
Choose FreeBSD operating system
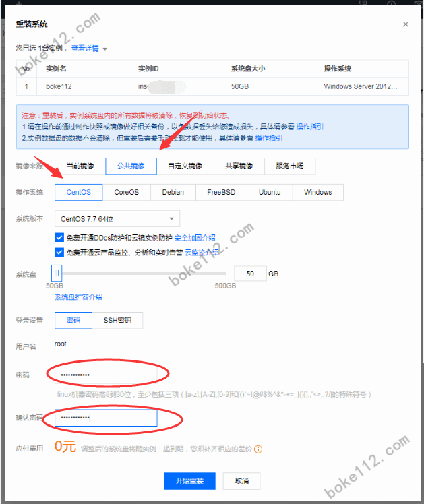click(x=221, y=192)
